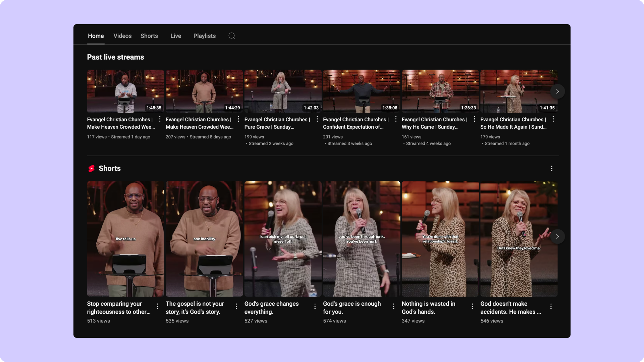Screen dimensions: 644x362
Task: Open short captioned 'you've been through junk'
Action: pyautogui.click(x=362, y=239)
